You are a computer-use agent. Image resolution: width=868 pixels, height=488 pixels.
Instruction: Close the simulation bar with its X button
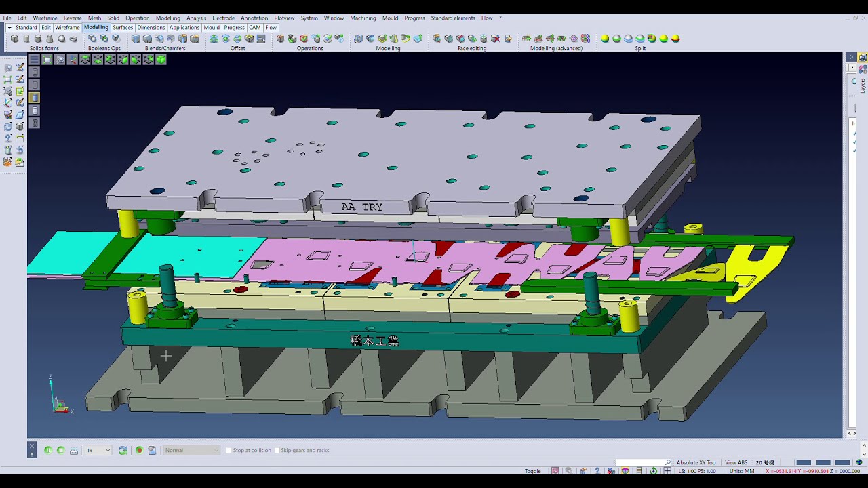point(32,446)
